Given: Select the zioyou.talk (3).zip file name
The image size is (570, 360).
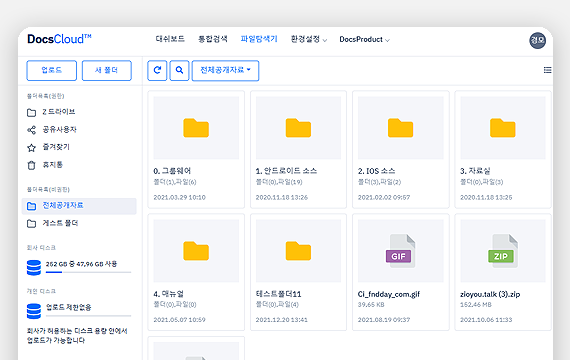Looking at the screenshot, I should (490, 294).
